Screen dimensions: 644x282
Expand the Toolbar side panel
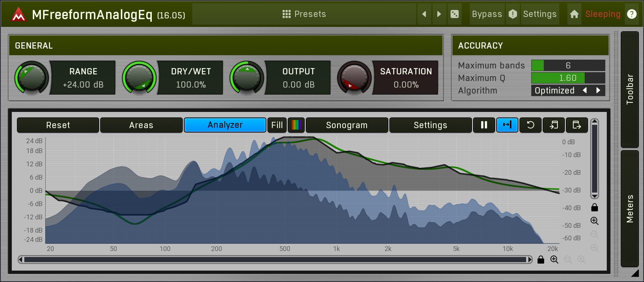(630, 89)
